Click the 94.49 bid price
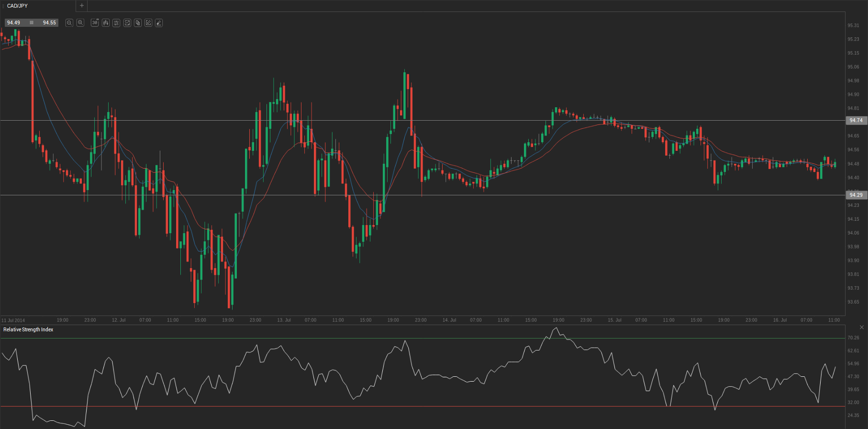This screenshot has height=429, width=868. click(x=14, y=23)
